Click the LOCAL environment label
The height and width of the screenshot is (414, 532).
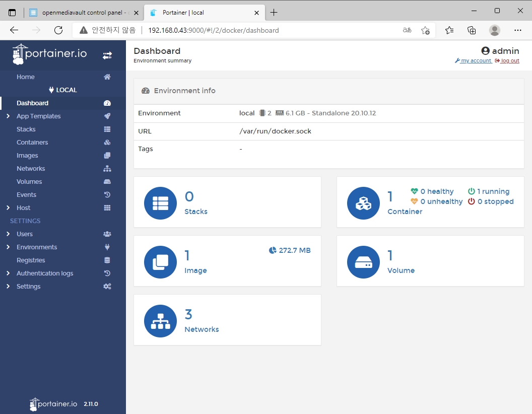63,90
